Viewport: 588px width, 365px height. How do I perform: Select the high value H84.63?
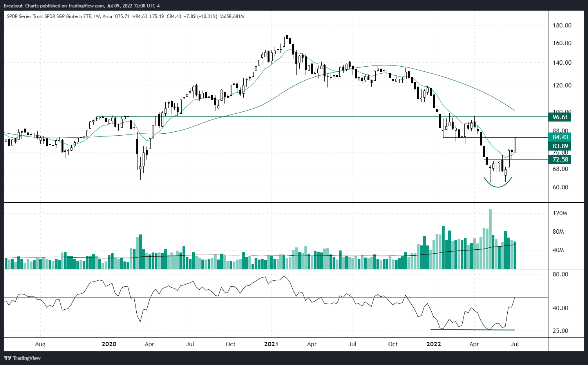click(140, 16)
